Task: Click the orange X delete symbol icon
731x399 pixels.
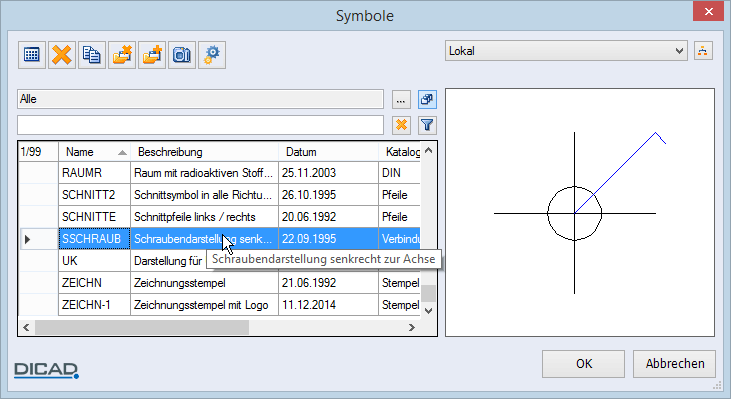Action: pos(62,55)
